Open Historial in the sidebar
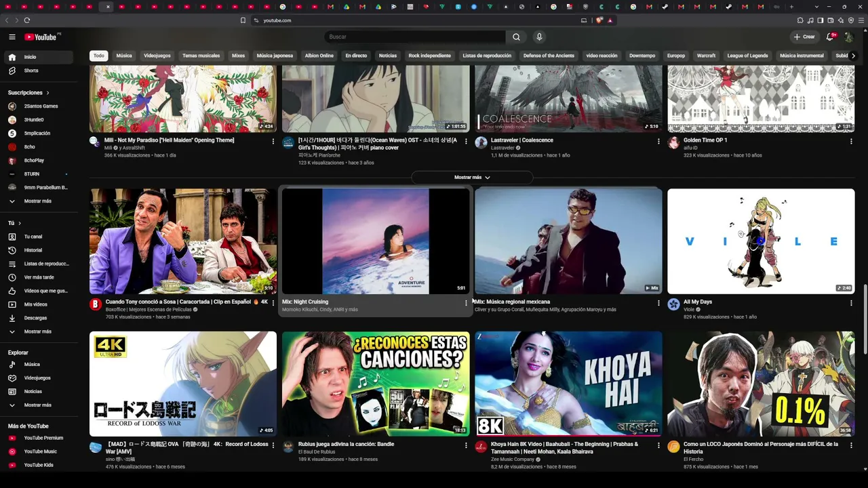Image resolution: width=868 pixels, height=488 pixels. 39,250
